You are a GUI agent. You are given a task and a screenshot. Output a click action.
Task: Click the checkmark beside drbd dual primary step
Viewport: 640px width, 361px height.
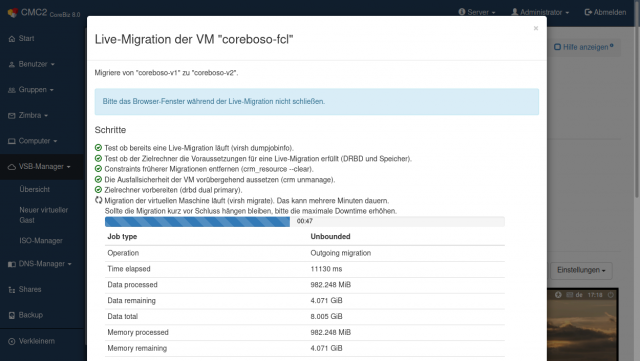[98, 189]
